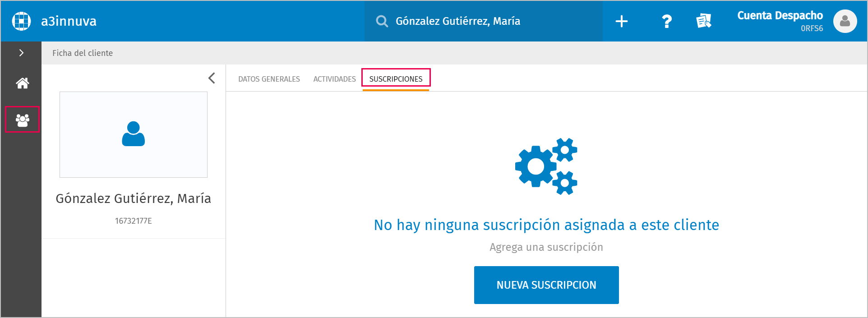Click the NUEVA SUSCRIPCION button
Screen dimensions: 868x318
(x=546, y=285)
